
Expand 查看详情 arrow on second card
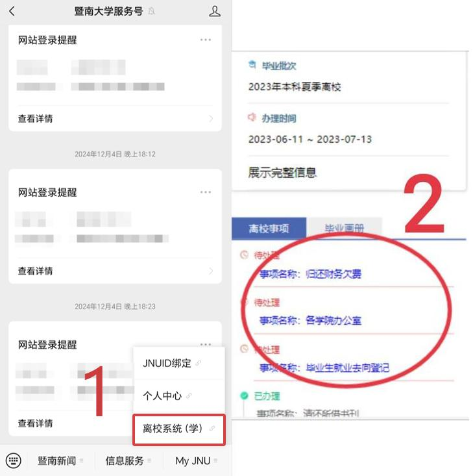(x=211, y=271)
